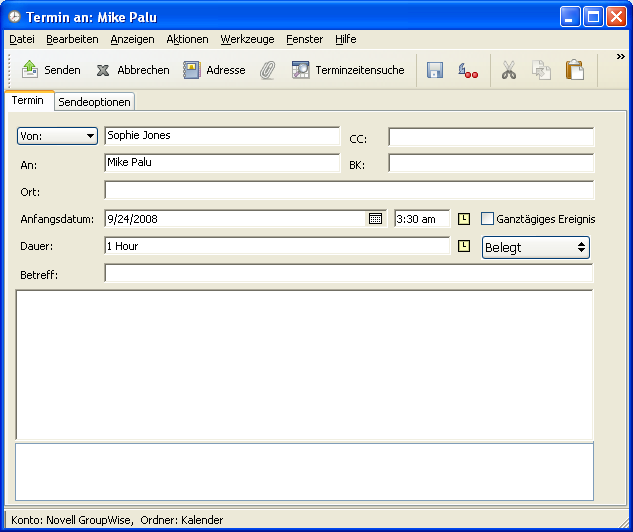Save draft with floppy disk icon
633x532 pixels.
pos(435,71)
